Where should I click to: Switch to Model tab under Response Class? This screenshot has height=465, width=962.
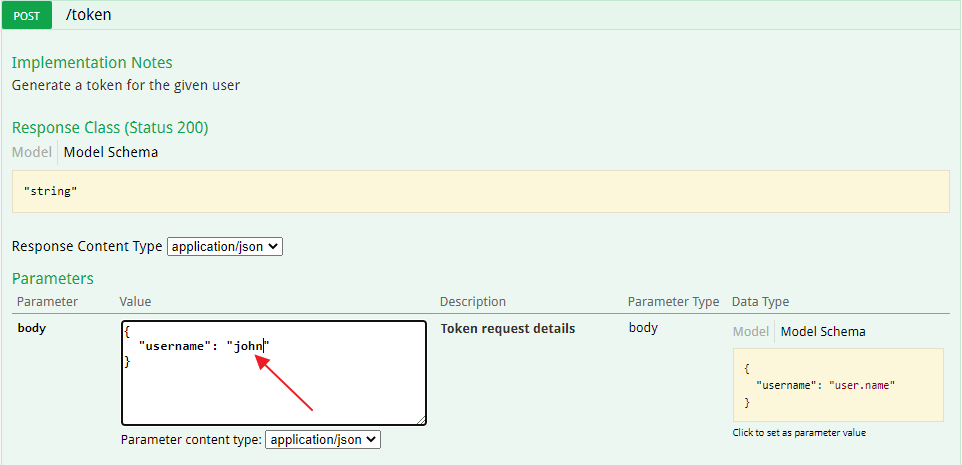coord(31,153)
